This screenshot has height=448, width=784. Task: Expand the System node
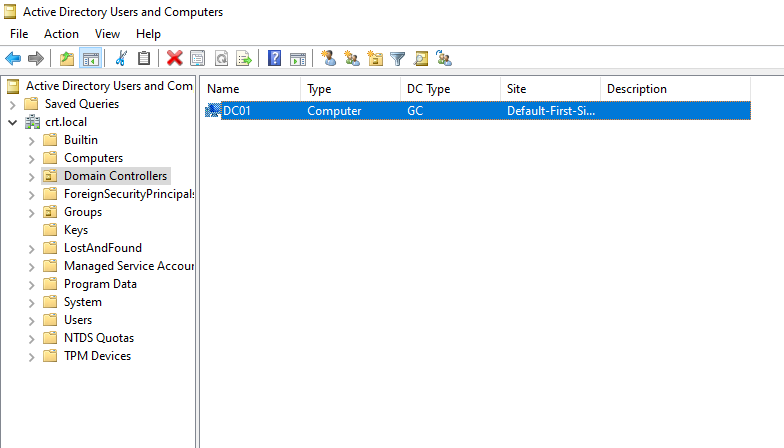(x=32, y=302)
